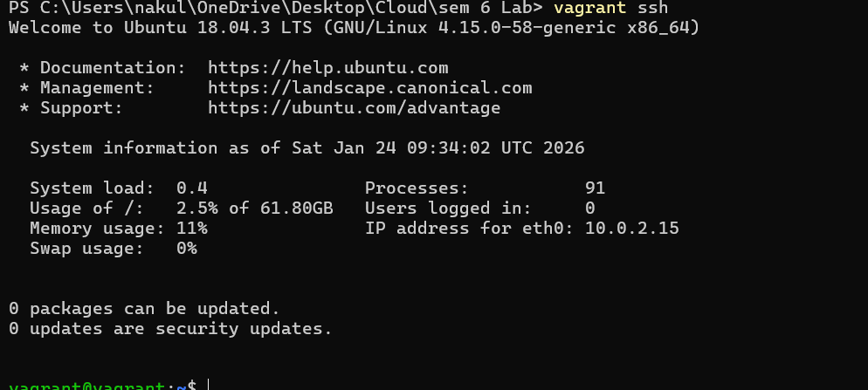Click the system information date line
The height and width of the screenshot is (390, 868).
[307, 148]
